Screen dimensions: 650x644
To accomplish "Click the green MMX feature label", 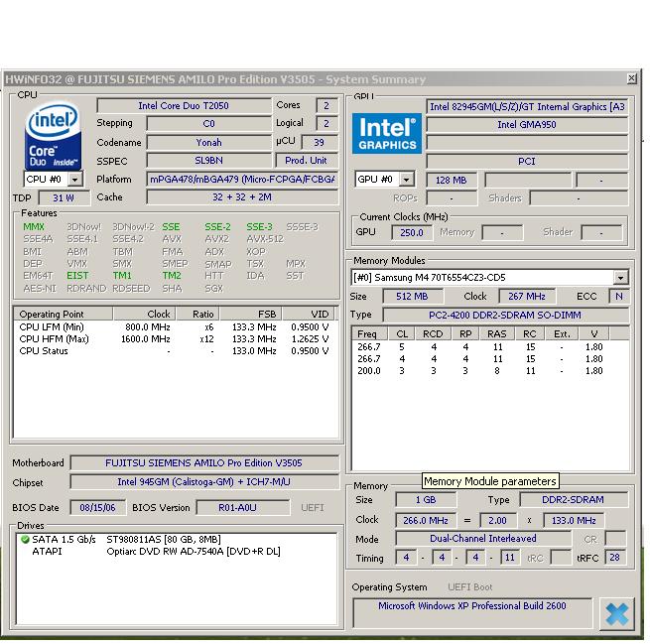I will (34, 227).
